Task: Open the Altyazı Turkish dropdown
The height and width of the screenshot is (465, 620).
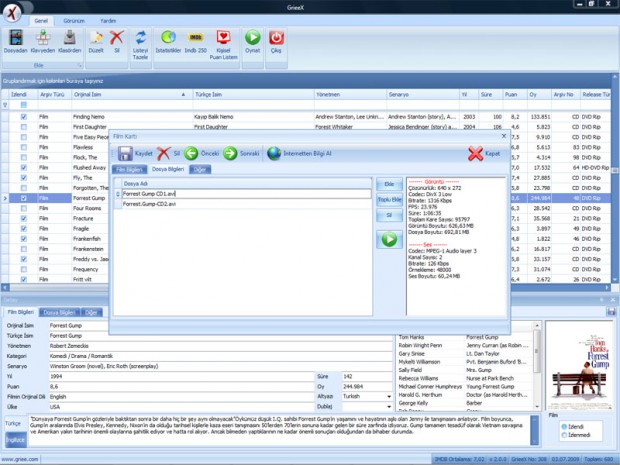Action: 389,397
